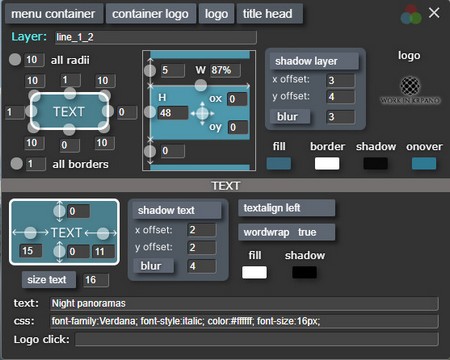Open the RGB color picker icon

411,14
